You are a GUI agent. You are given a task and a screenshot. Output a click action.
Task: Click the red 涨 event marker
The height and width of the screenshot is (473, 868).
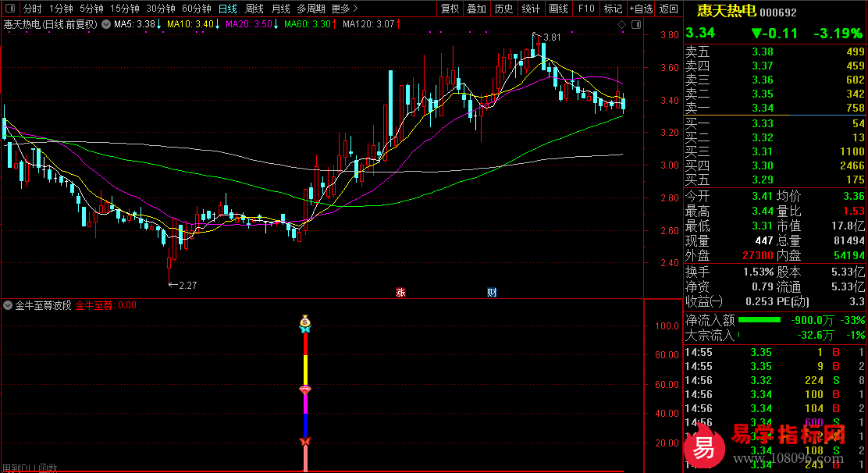pyautogui.click(x=400, y=293)
